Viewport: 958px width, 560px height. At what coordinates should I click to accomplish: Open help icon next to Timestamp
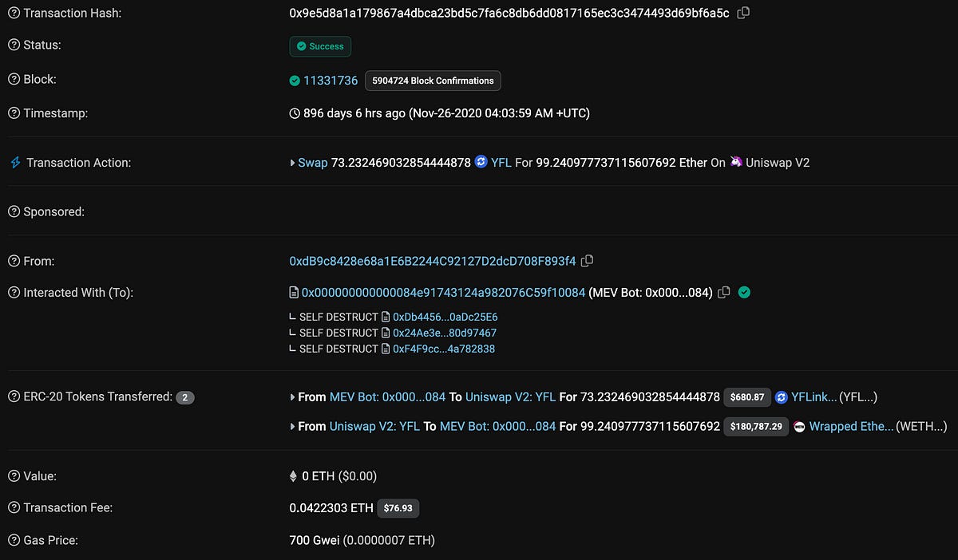pos(14,113)
